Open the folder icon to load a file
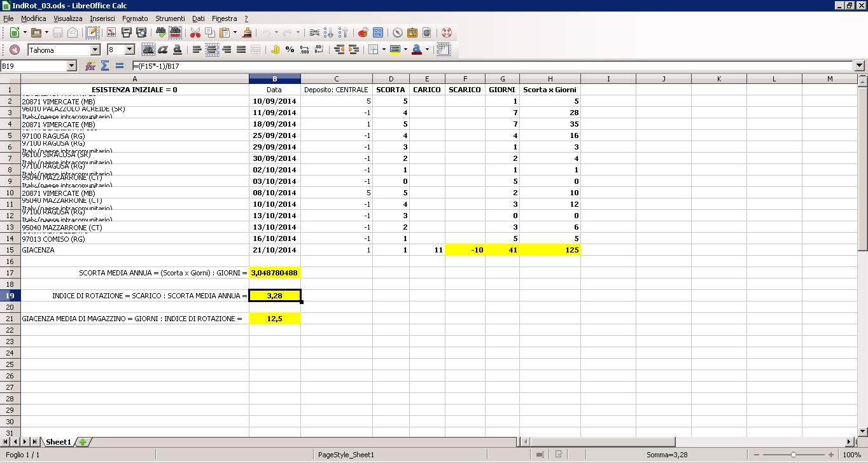 (36, 32)
